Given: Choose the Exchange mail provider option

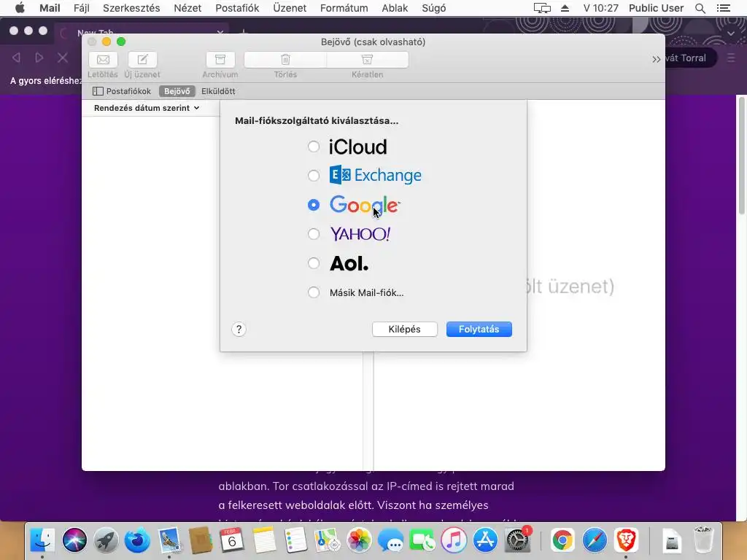Looking at the screenshot, I should point(314,176).
